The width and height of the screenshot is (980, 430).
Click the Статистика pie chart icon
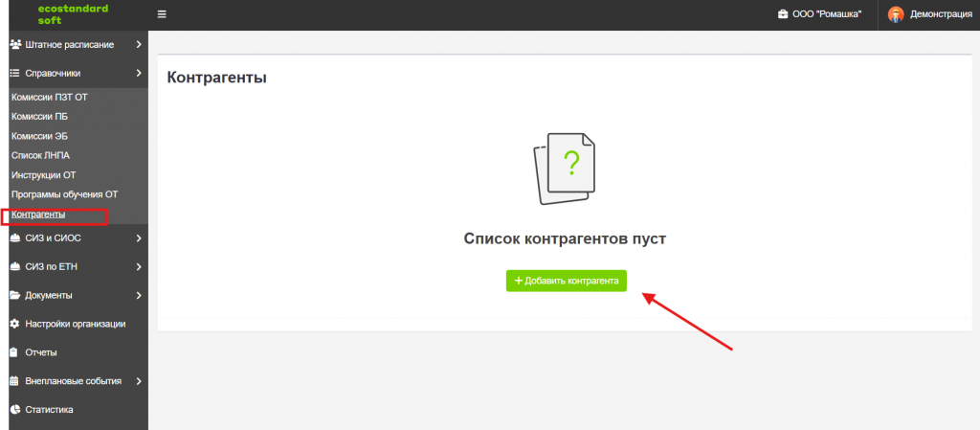point(15,409)
